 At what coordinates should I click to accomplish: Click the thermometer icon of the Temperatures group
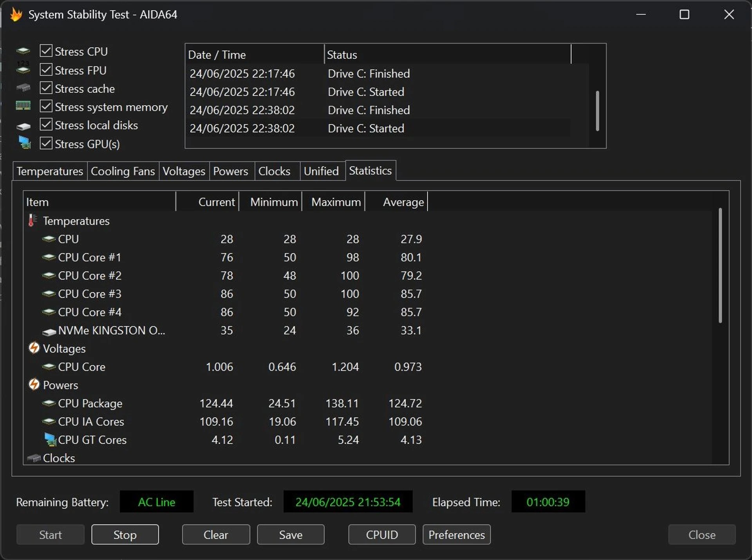point(32,220)
